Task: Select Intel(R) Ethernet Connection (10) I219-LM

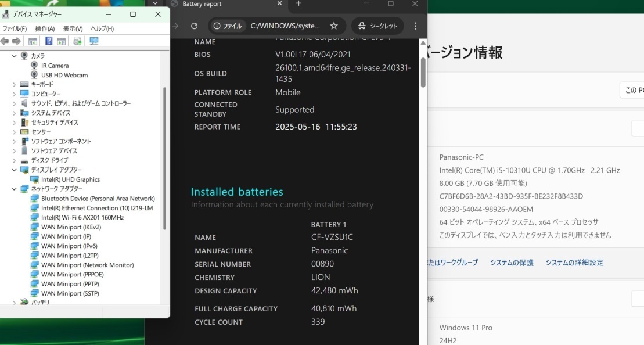Action: 97,209
